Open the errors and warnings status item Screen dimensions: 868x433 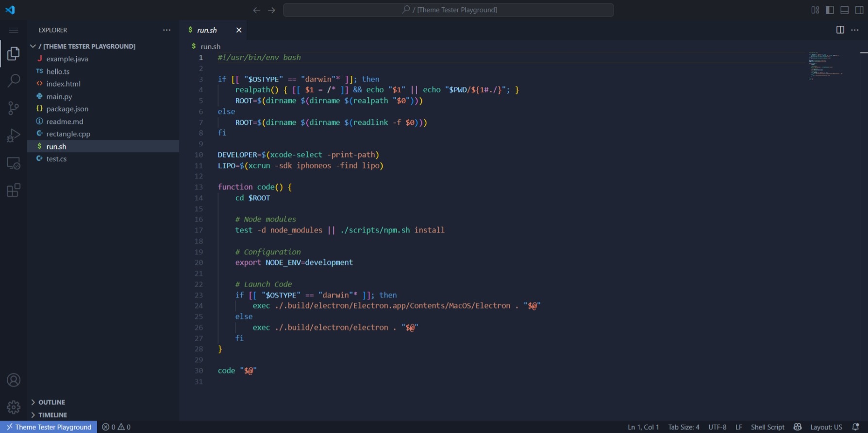coord(117,427)
